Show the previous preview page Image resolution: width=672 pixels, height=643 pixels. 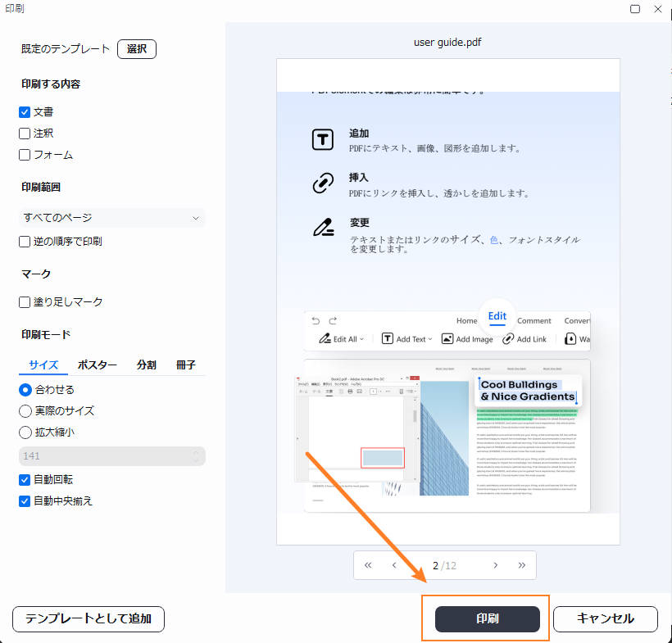point(395,565)
